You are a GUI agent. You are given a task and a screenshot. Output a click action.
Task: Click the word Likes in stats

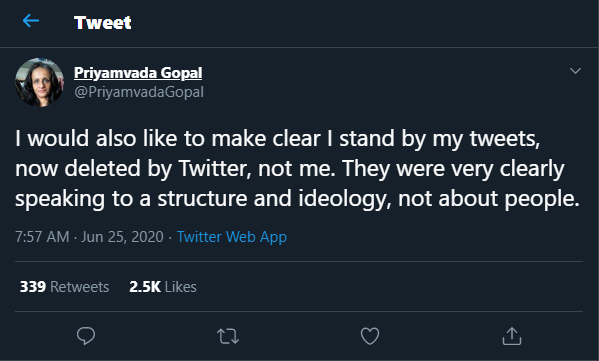(x=181, y=287)
